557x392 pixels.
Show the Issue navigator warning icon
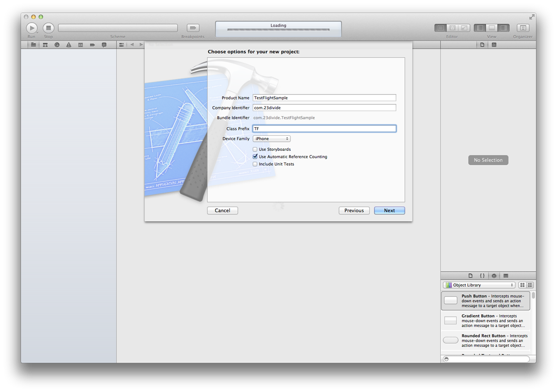tap(68, 45)
